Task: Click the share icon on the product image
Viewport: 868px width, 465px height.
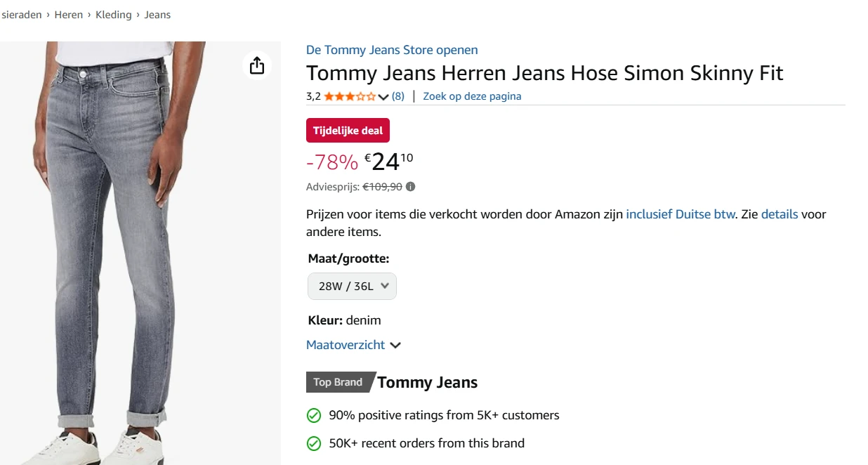Action: coord(257,65)
